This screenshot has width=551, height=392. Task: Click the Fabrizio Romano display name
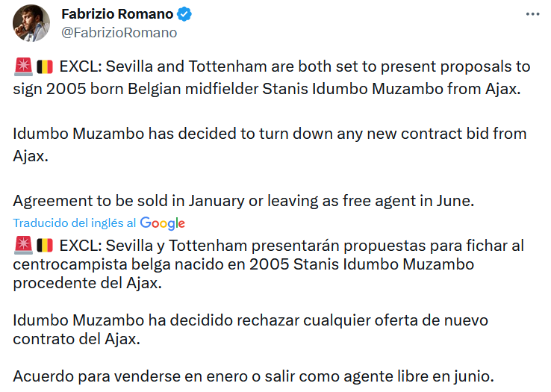117,14
